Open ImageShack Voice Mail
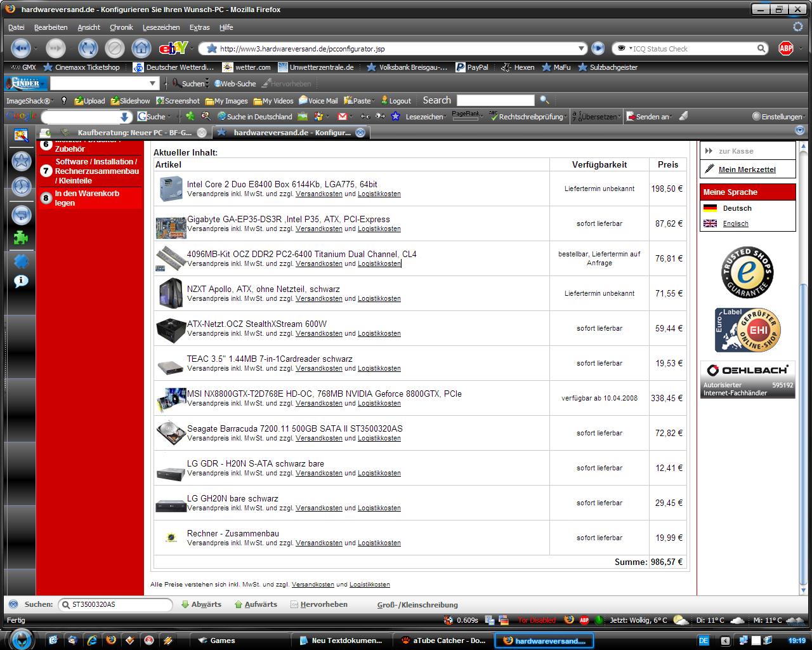812x650 pixels. (x=318, y=100)
